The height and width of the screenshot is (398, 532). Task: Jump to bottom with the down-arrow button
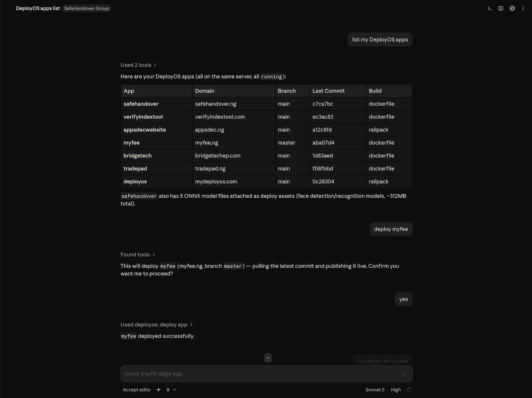[268, 358]
